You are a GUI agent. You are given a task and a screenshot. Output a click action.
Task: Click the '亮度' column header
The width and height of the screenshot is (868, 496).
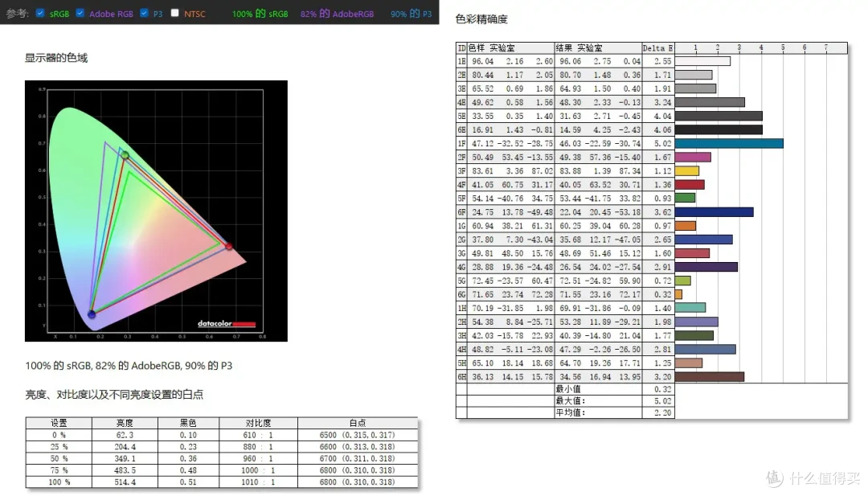coord(125,423)
